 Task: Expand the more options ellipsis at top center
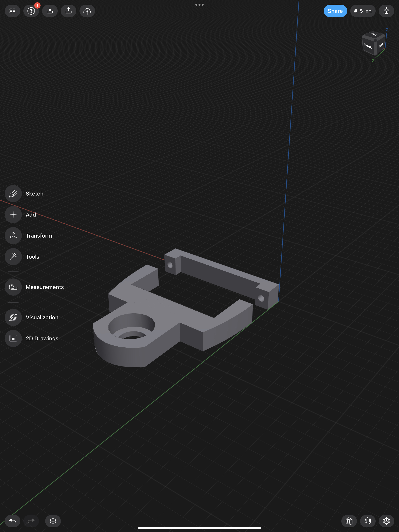[x=199, y=4]
